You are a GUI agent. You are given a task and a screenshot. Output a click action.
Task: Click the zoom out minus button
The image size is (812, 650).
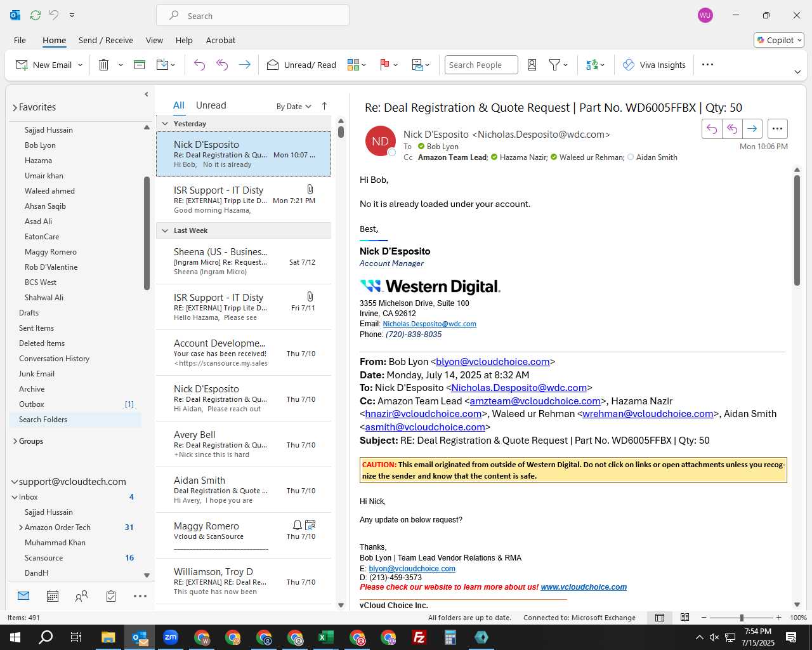point(704,618)
